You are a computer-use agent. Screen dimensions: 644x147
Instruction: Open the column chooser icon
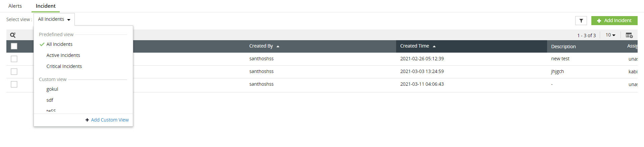629,35
